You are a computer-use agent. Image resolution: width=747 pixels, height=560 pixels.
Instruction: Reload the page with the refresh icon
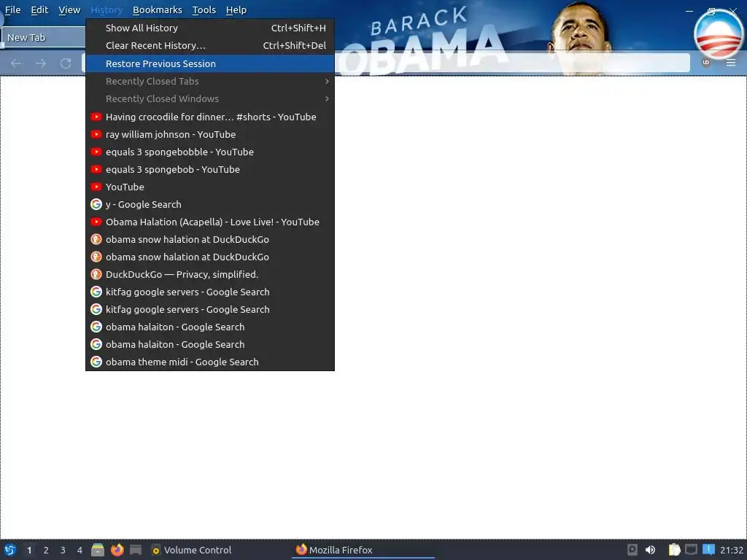(66, 63)
